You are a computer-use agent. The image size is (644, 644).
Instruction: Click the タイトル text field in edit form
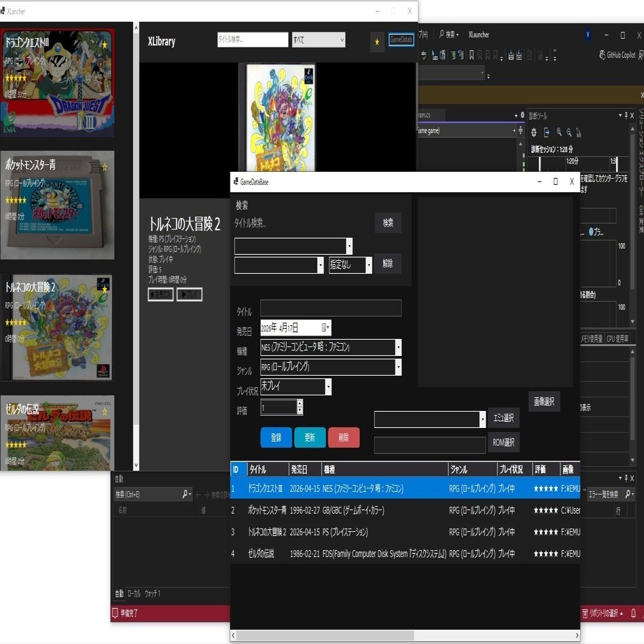pyautogui.click(x=331, y=308)
